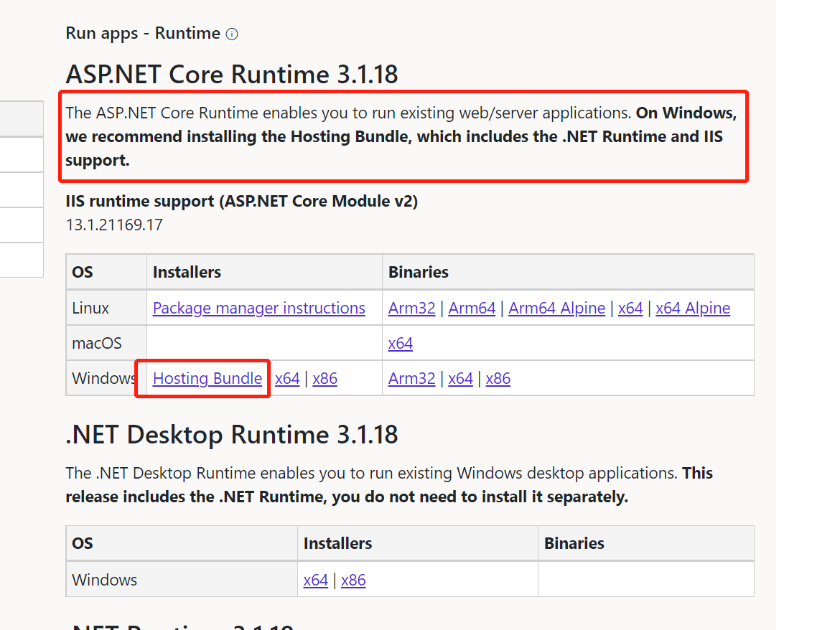Click the macOS row OS cell

pos(106,343)
